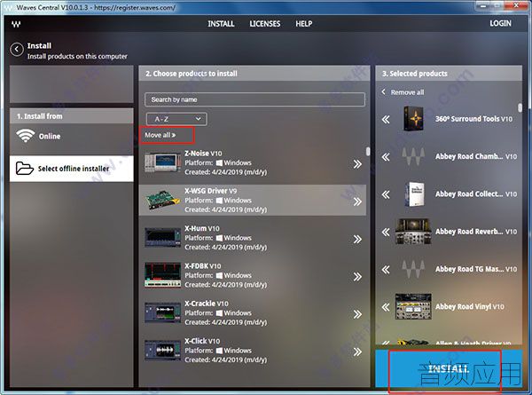Remove Abbey Road Collect... using its double arrow

(x=386, y=194)
